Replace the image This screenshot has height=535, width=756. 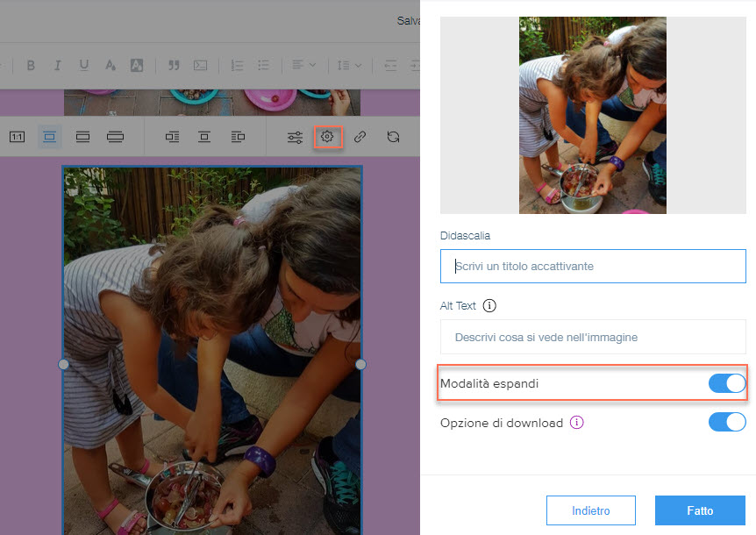pos(394,137)
